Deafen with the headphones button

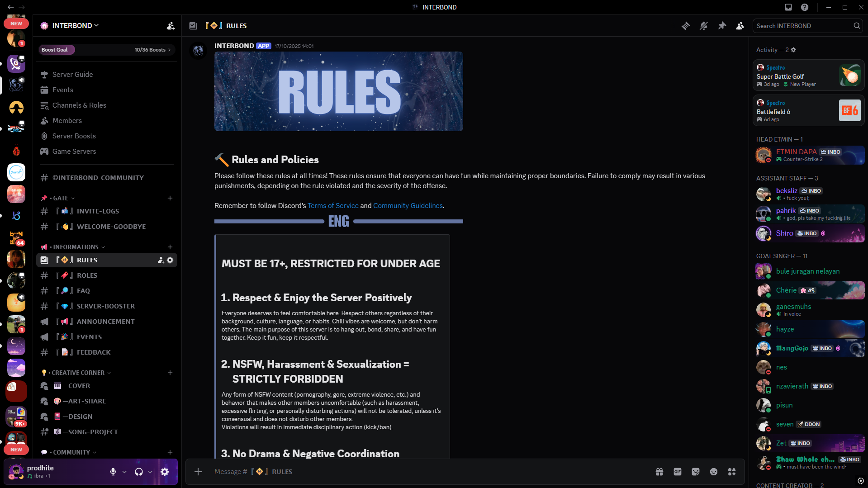(139, 472)
